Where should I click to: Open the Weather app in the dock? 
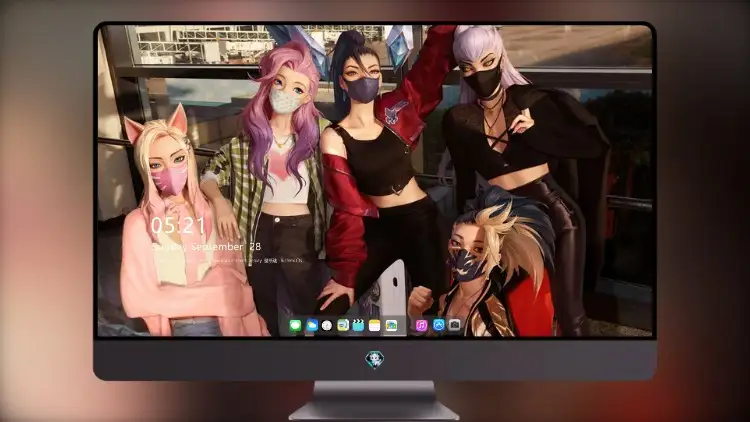coord(312,326)
